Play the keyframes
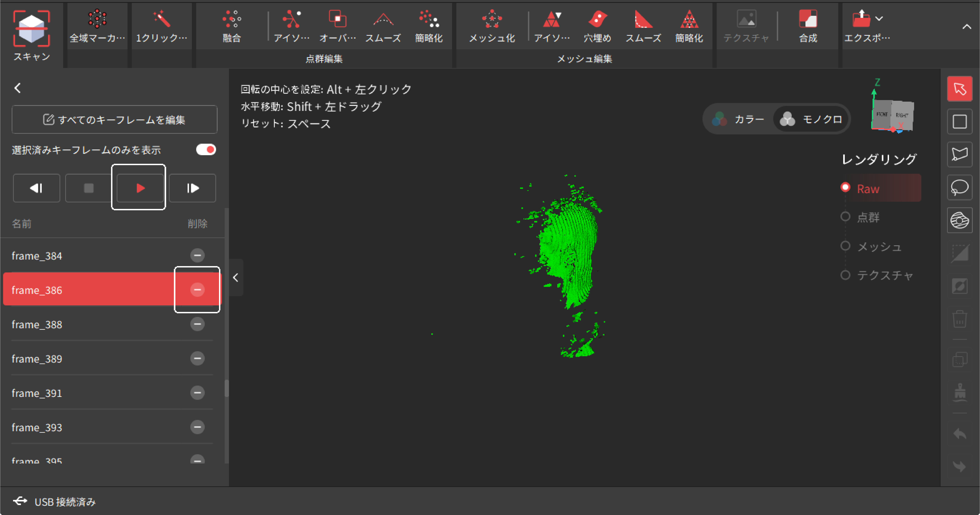The image size is (980, 515). click(x=140, y=188)
